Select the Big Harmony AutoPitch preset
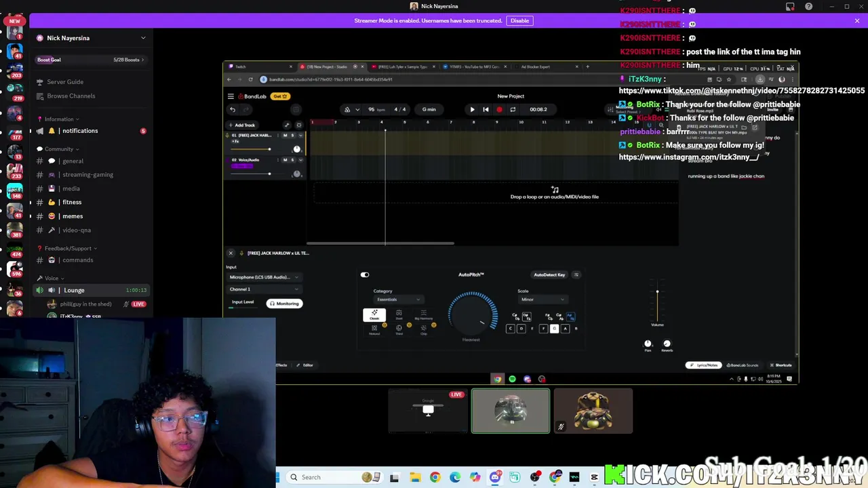Image resolution: width=868 pixels, height=488 pixels. pos(423,314)
